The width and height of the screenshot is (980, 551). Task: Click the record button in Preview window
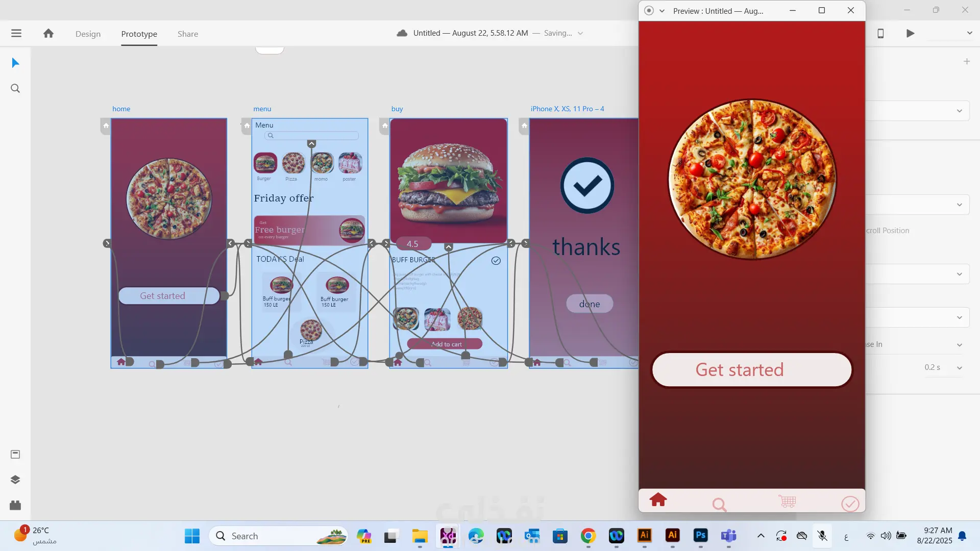click(649, 11)
